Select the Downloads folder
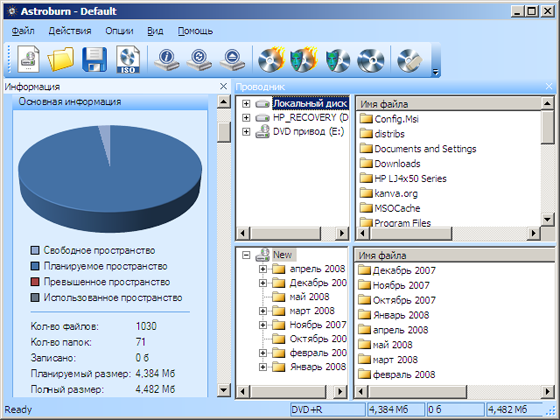This screenshot has width=560, height=420. (397, 164)
